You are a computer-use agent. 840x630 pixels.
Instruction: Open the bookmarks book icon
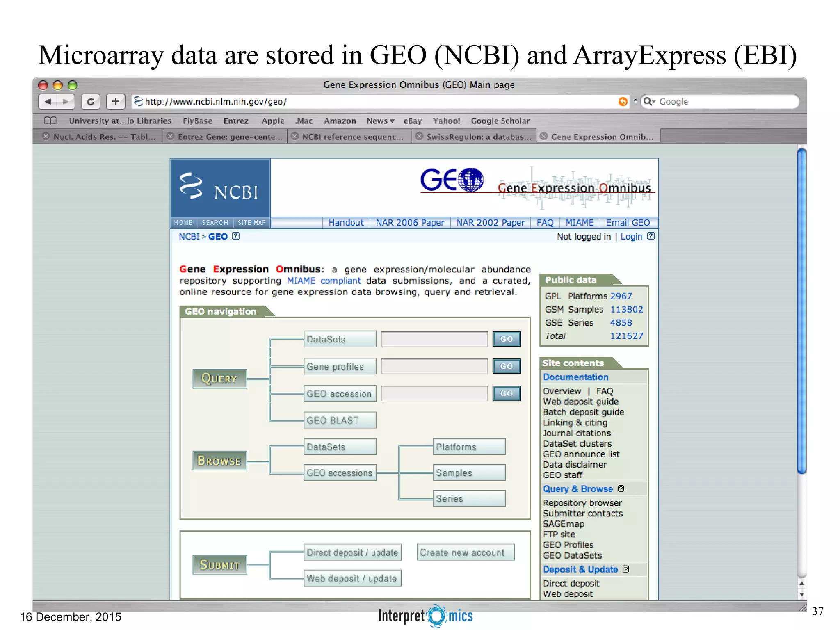click(50, 121)
